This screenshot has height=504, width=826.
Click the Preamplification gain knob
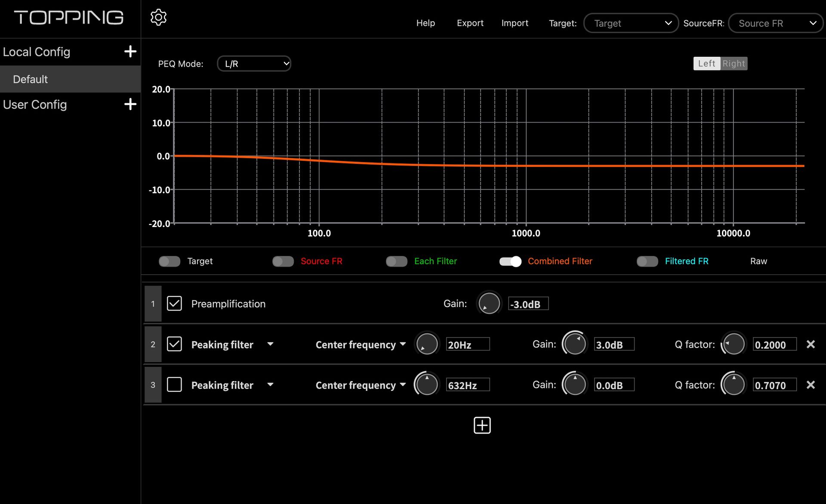coord(489,303)
